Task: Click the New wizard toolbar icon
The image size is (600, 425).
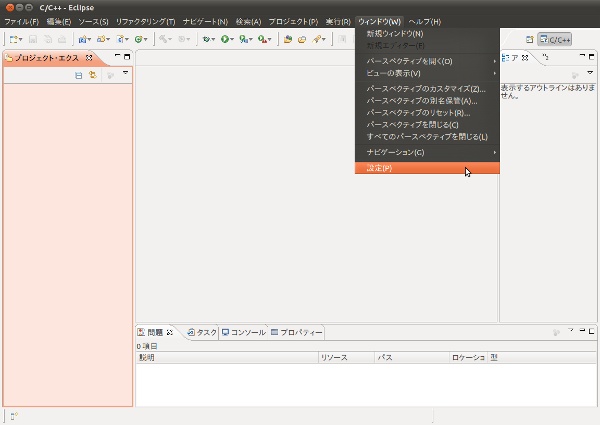Action: point(13,39)
